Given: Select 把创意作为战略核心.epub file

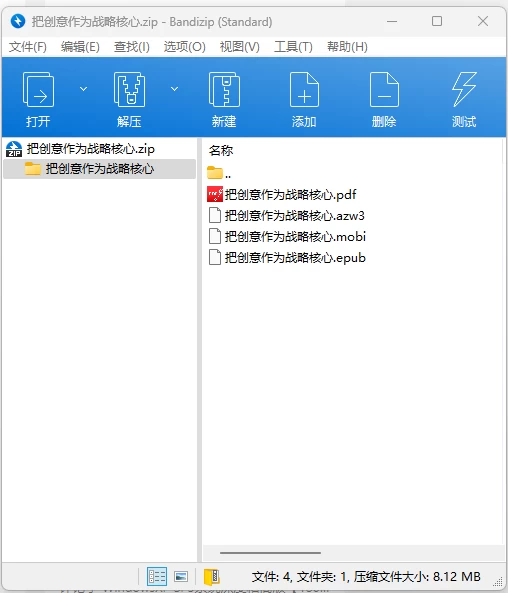Looking at the screenshot, I should coord(295,258).
